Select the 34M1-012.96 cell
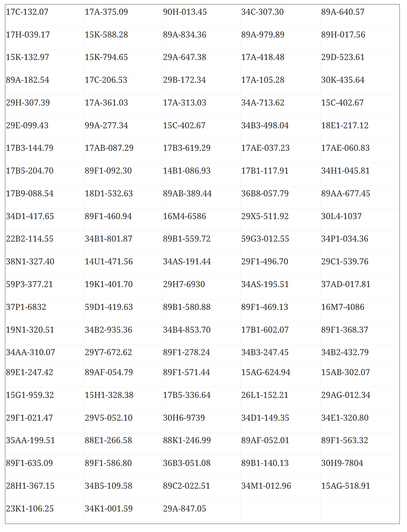This screenshot has width=407, height=532. pos(280,490)
